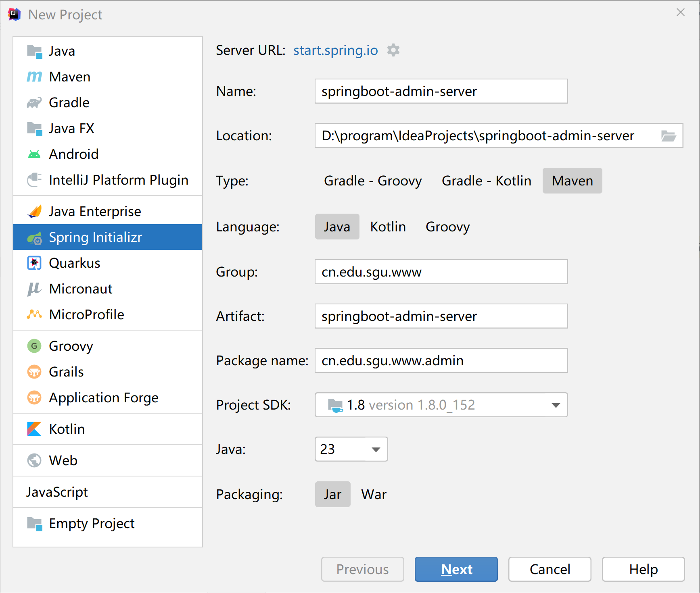
Task: Select the Spring Initializr generator icon
Action: (35, 237)
